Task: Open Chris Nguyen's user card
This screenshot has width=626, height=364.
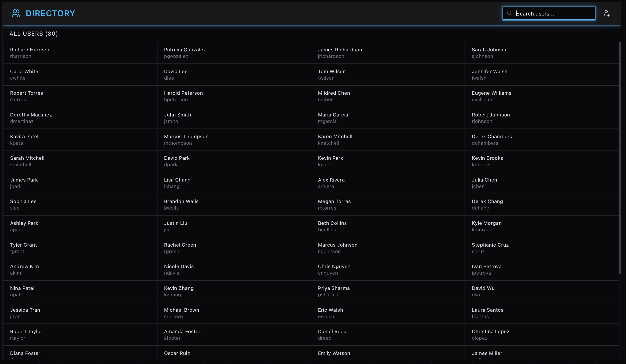Action: tap(388, 270)
